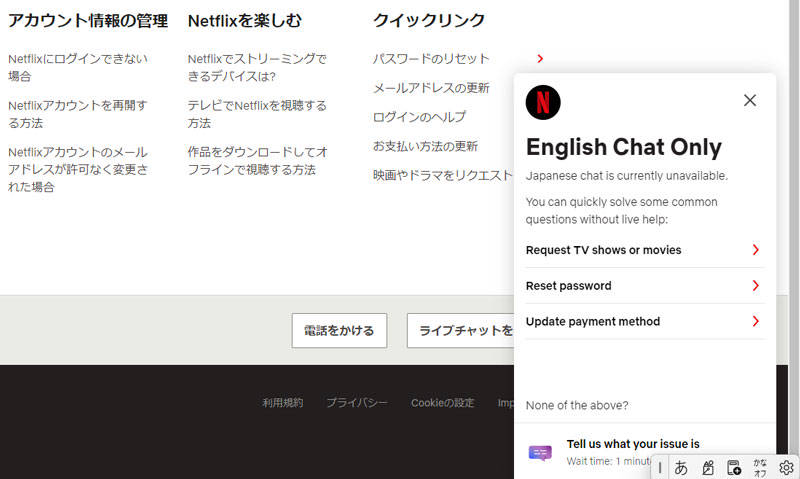Toggle the IME かな オフ input setting
This screenshot has width=800, height=479.
click(x=760, y=467)
